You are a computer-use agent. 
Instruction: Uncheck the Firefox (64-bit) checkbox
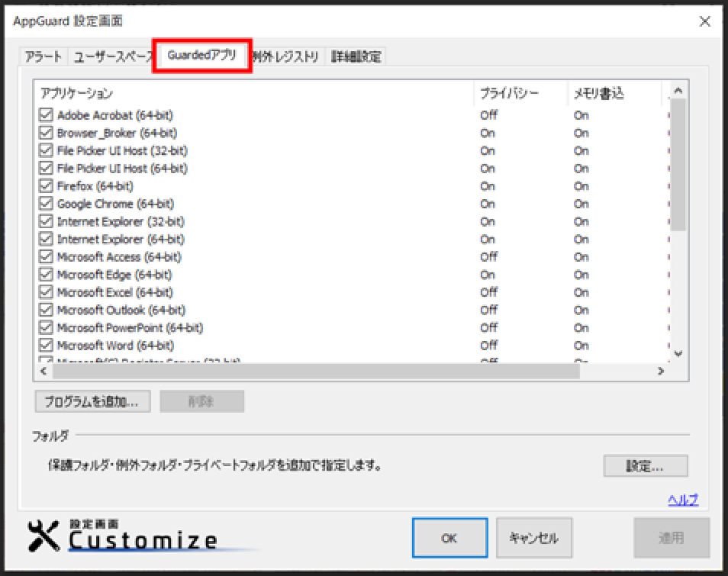(46, 185)
